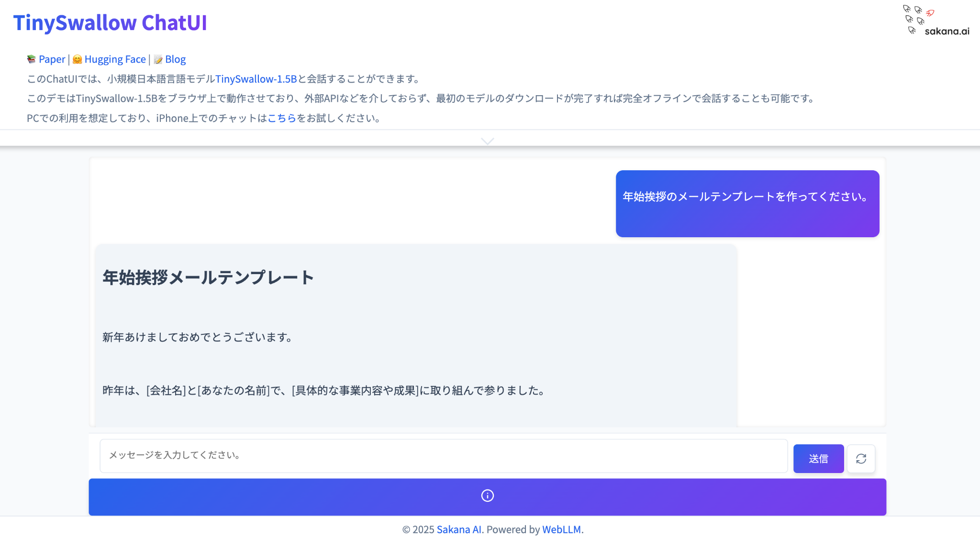Image resolution: width=980 pixels, height=540 pixels.
Task: Open the WebLLM footer link
Action: tap(561, 529)
